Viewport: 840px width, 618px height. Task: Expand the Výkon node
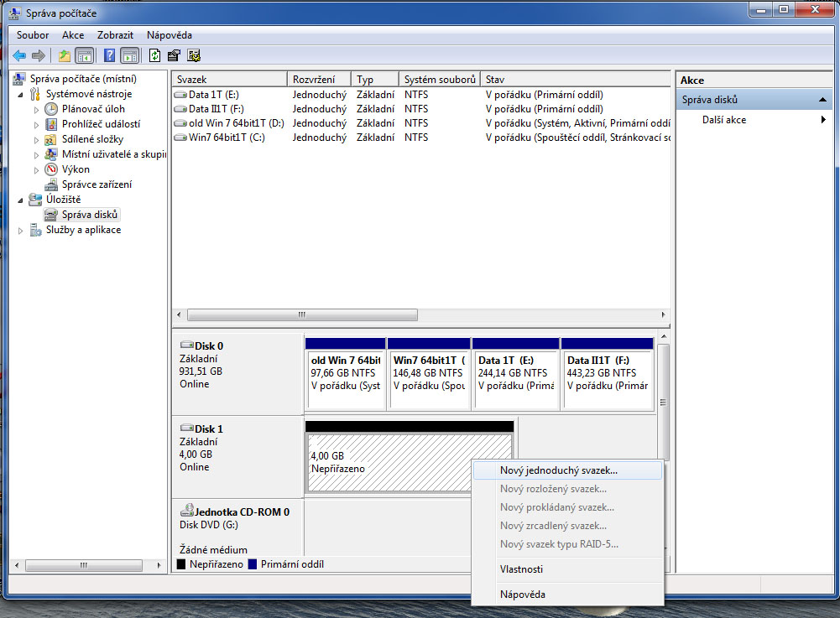pyautogui.click(x=36, y=169)
